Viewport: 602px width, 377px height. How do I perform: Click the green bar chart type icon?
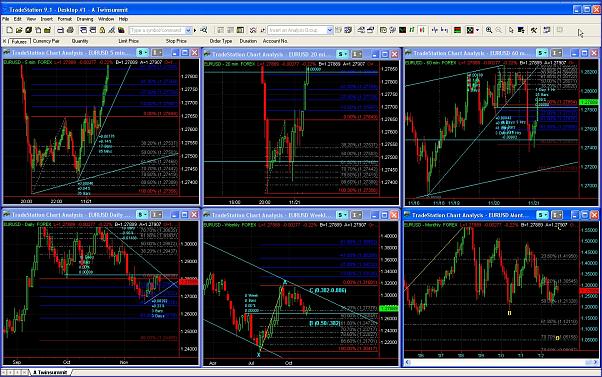tap(412, 30)
